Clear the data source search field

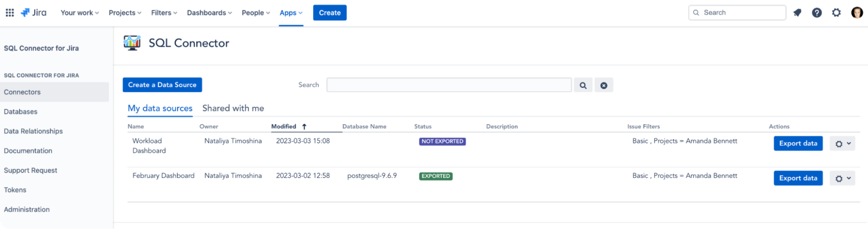point(603,86)
